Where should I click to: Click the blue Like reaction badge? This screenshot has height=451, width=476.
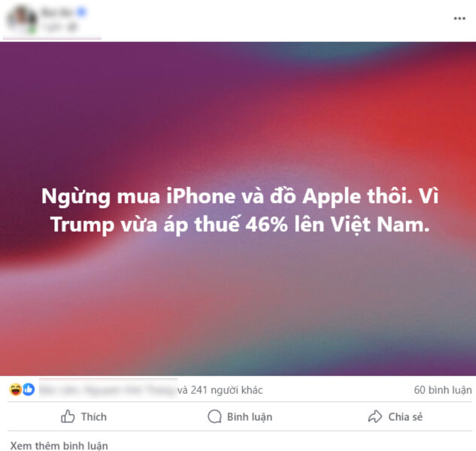tap(29, 389)
